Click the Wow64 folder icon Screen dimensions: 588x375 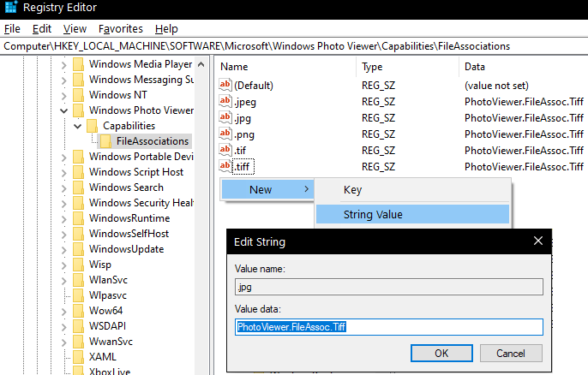[78, 310]
